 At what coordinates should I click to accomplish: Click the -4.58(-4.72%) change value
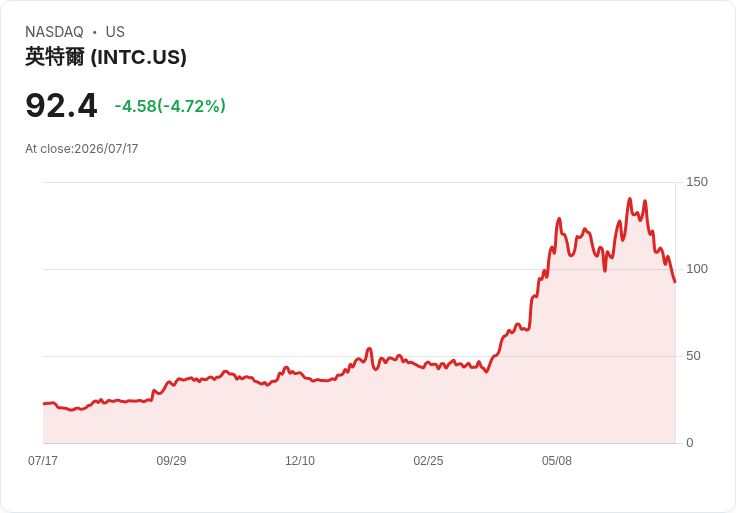pos(170,106)
